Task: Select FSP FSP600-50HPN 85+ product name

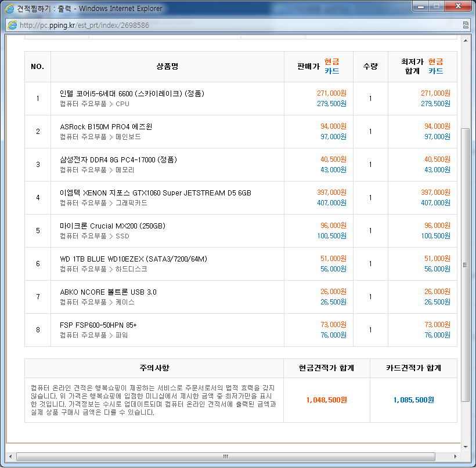Action: pyautogui.click(x=98, y=325)
